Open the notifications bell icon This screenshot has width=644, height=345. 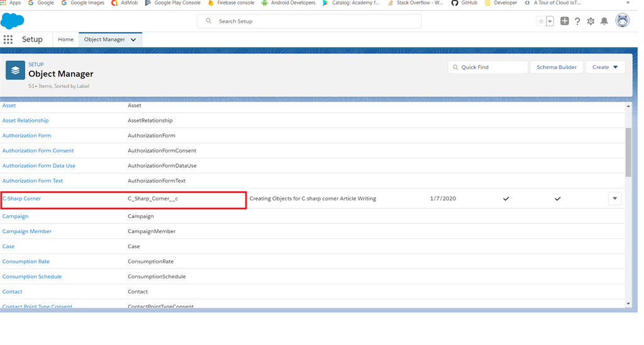604,21
